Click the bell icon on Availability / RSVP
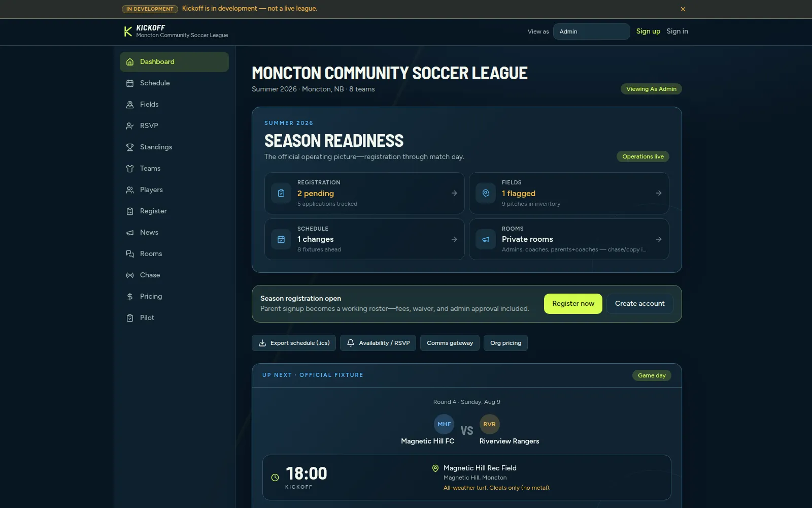The height and width of the screenshot is (508, 812). (x=351, y=343)
